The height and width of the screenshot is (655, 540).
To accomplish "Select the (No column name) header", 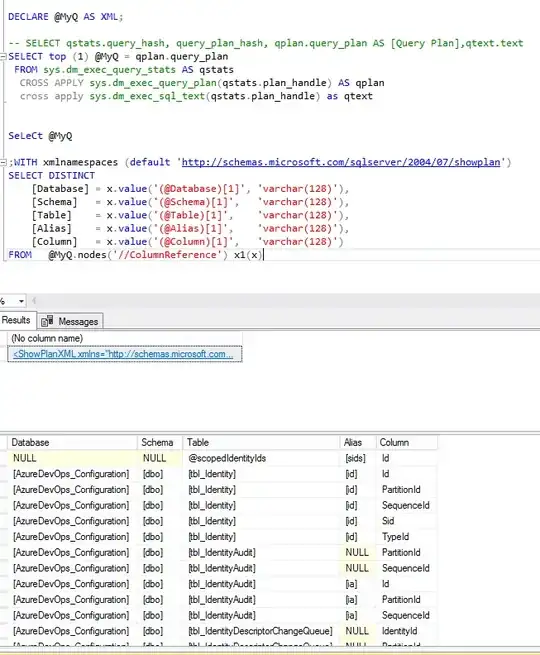I will 125,338.
